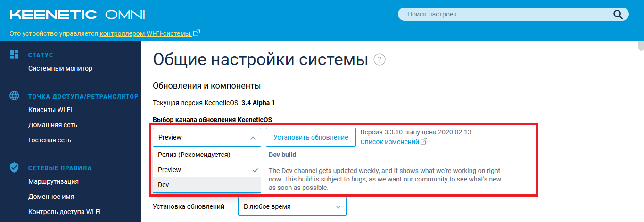Screen dimensions: 644x222
Task: Open the Wi-Fi system controller link
Action: pyautogui.click(x=145, y=34)
